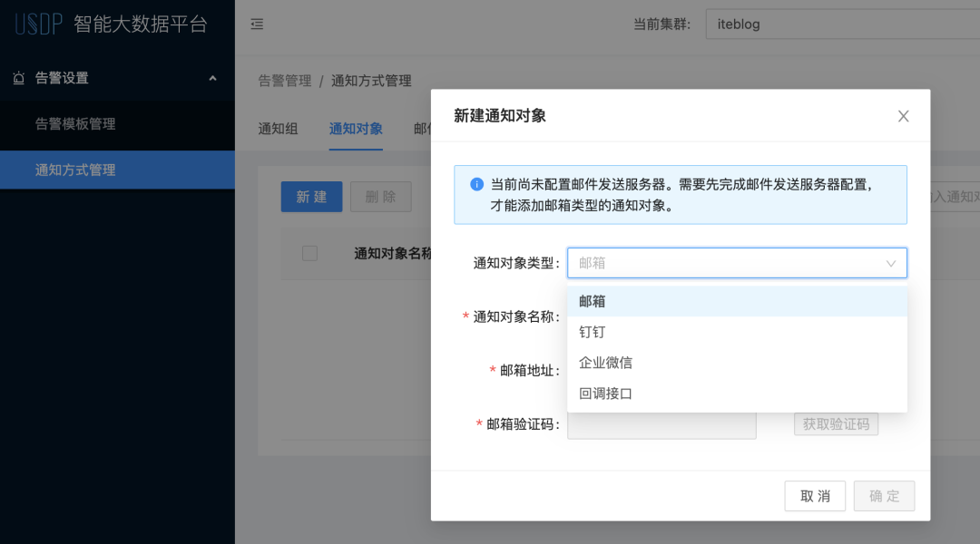
Task: Click the alarm bell icon in sidebar
Action: click(x=19, y=78)
